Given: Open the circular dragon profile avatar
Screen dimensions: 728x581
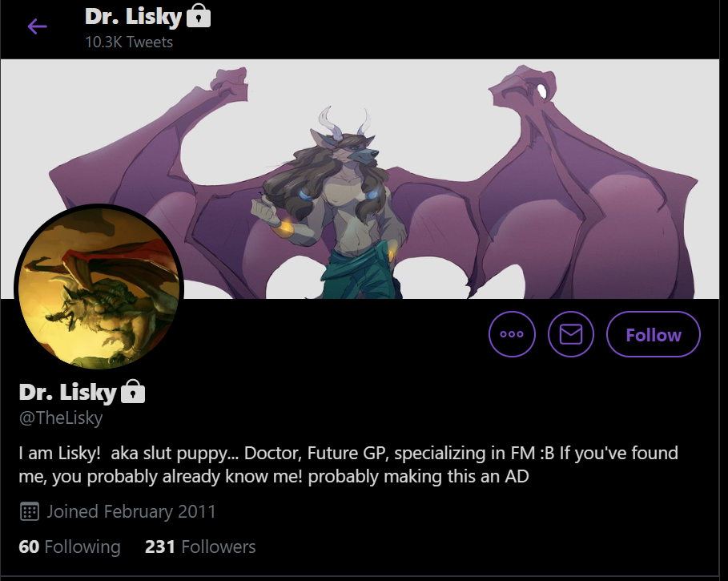Looking at the screenshot, I should (99, 288).
